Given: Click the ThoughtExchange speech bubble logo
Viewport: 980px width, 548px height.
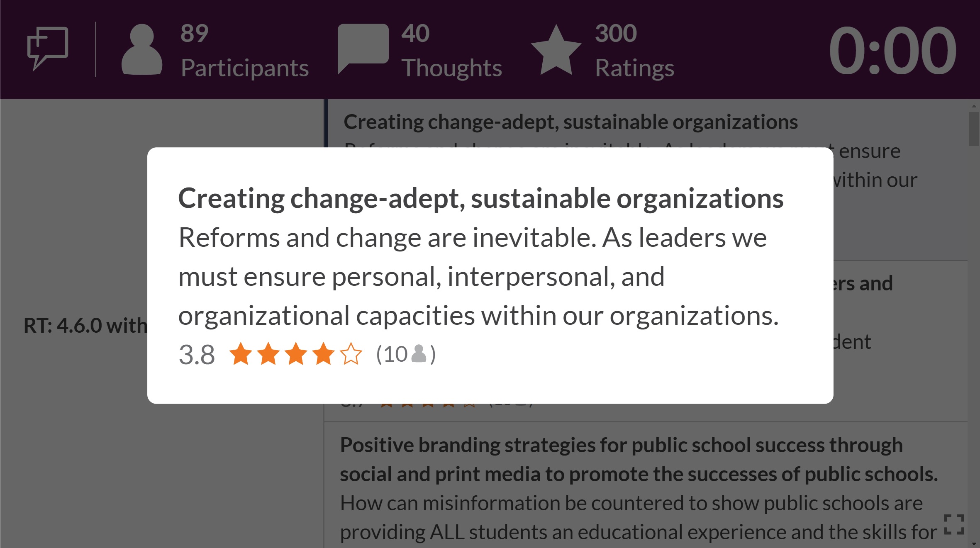Looking at the screenshot, I should click(48, 49).
